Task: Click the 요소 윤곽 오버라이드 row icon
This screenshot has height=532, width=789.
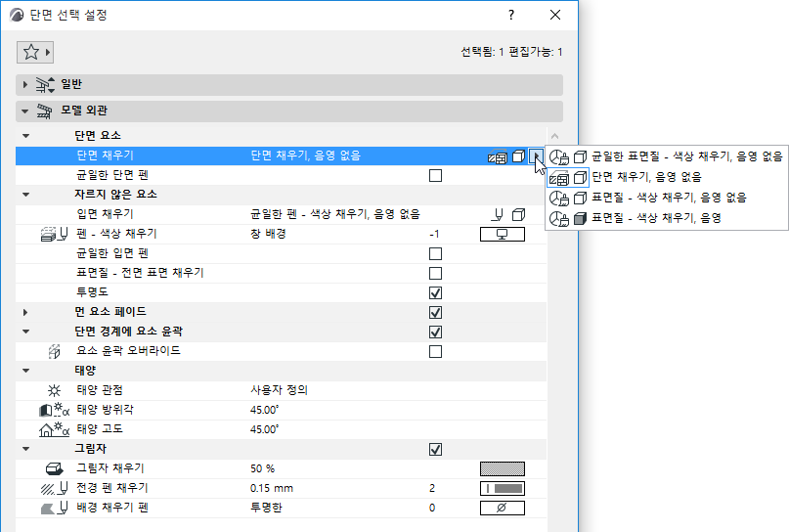Action: tap(54, 351)
